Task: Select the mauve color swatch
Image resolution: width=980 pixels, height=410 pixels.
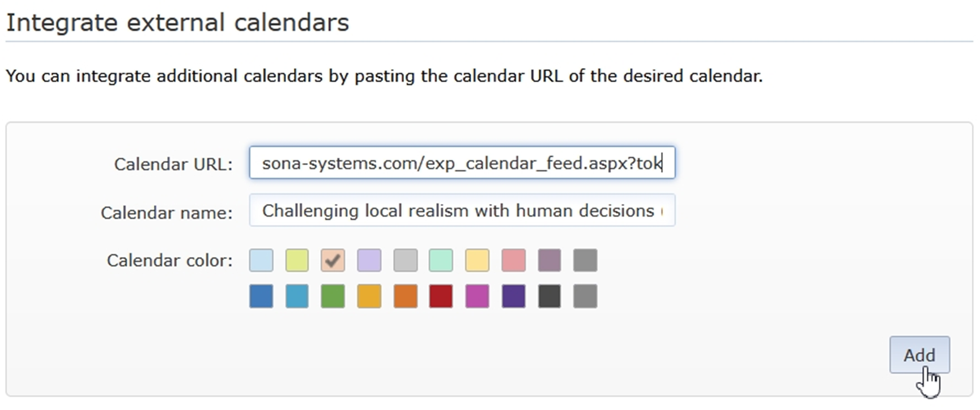Action: (549, 260)
